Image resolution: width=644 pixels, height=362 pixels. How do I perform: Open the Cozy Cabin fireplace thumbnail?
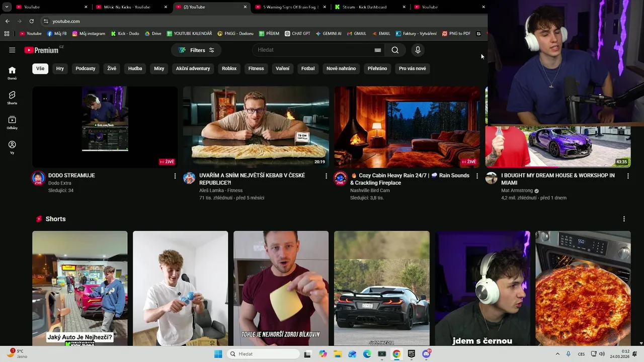407,127
